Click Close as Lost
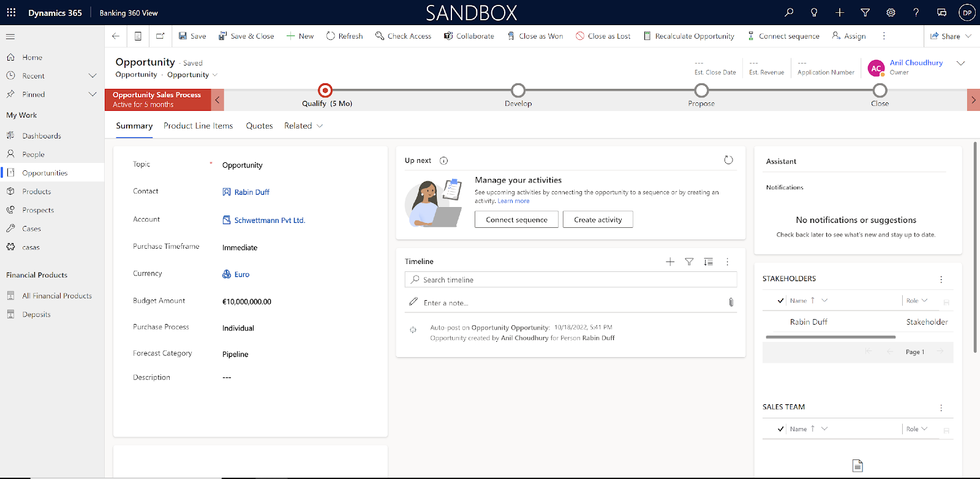The height and width of the screenshot is (479, 980). tap(603, 36)
